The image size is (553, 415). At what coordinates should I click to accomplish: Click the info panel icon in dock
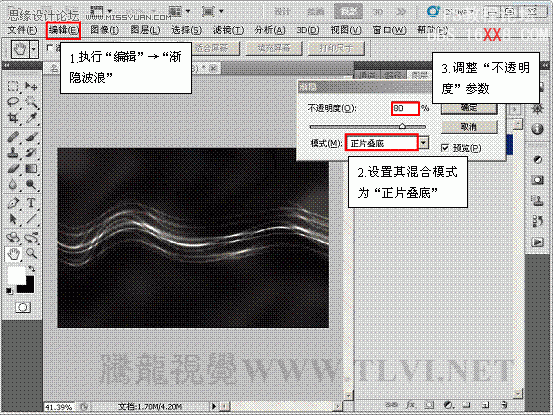pos(537,129)
